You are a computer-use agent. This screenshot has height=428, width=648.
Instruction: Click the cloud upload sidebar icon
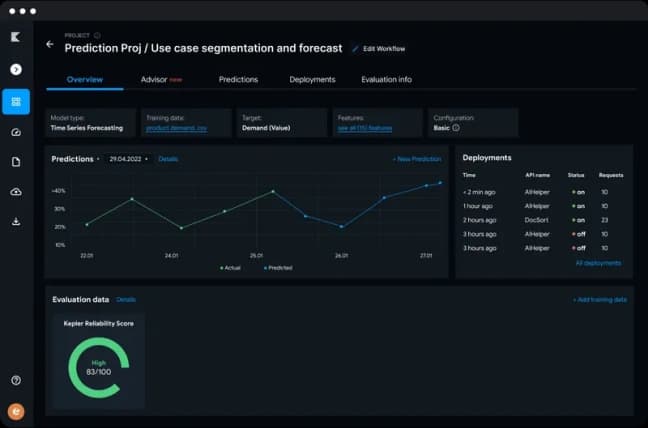[16, 191]
